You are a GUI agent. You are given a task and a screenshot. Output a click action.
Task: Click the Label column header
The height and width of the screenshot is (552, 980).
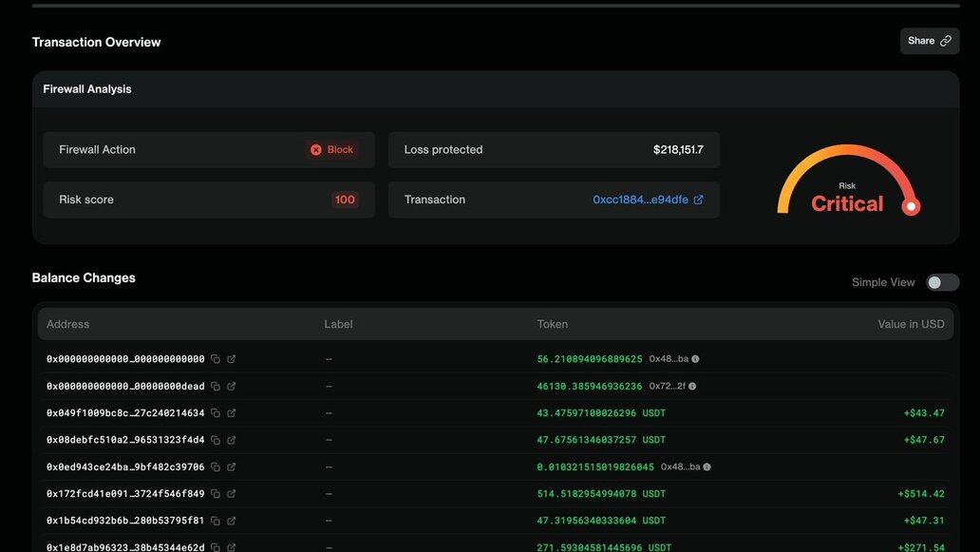(x=338, y=324)
